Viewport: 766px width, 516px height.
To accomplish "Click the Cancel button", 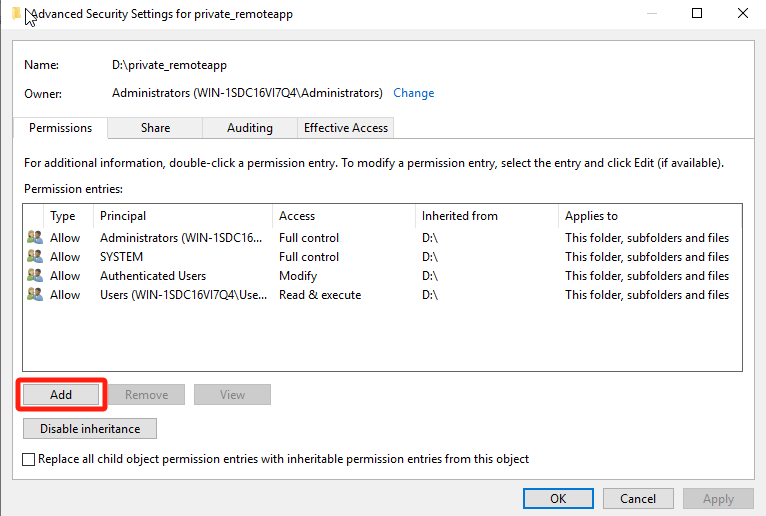I will (x=638, y=498).
